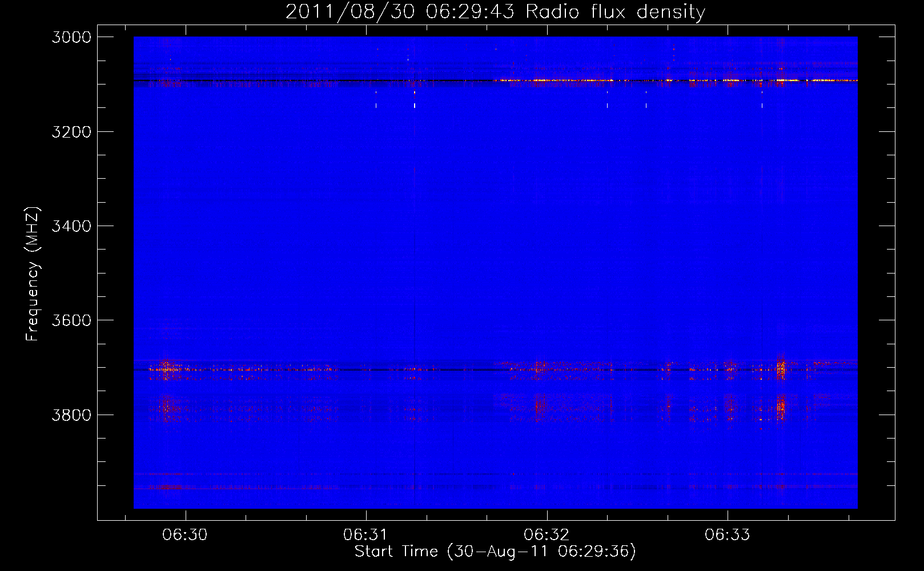Click the plot title "2011/08/30 06:29:43 Radio flux density"
The image size is (924, 571).
click(495, 12)
